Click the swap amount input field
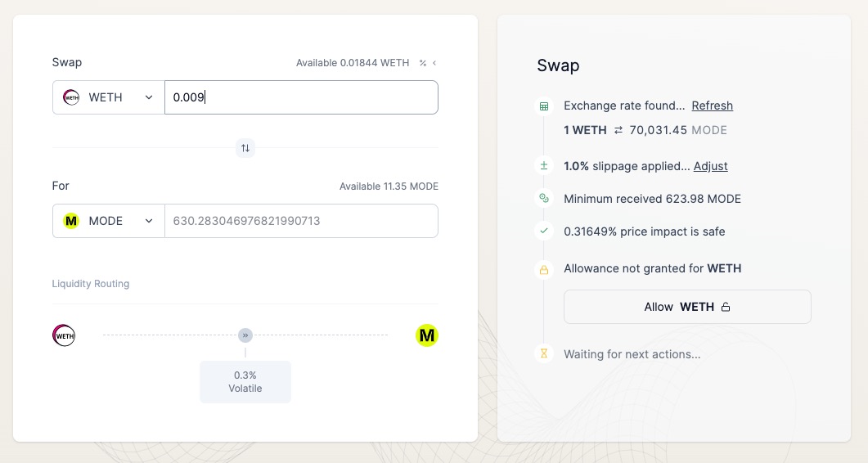The width and height of the screenshot is (868, 463). tap(301, 97)
